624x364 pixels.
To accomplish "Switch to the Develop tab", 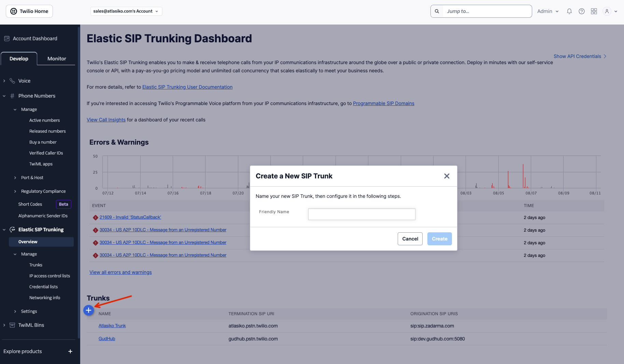I will (19, 59).
